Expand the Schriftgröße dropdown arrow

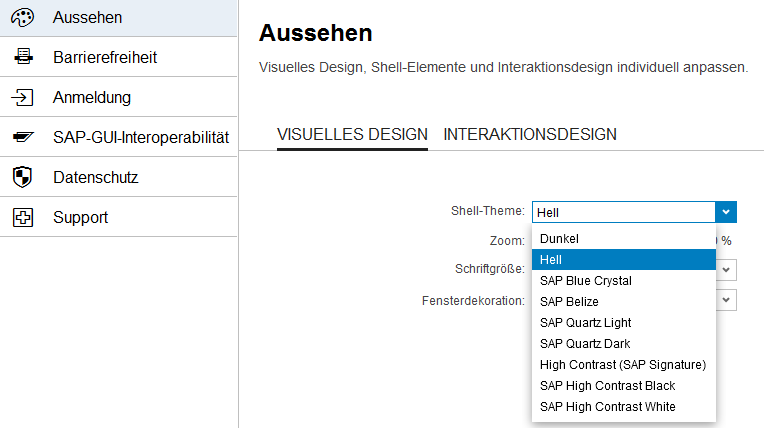pos(727,270)
